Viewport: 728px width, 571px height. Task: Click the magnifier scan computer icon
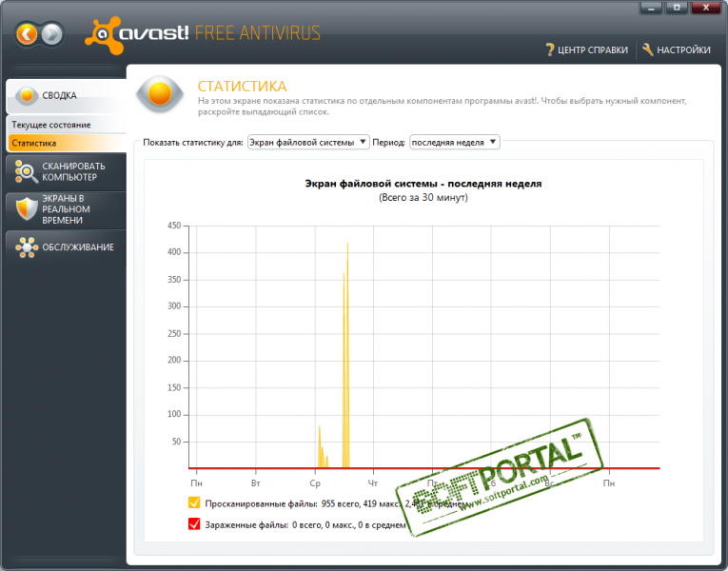coord(26,171)
